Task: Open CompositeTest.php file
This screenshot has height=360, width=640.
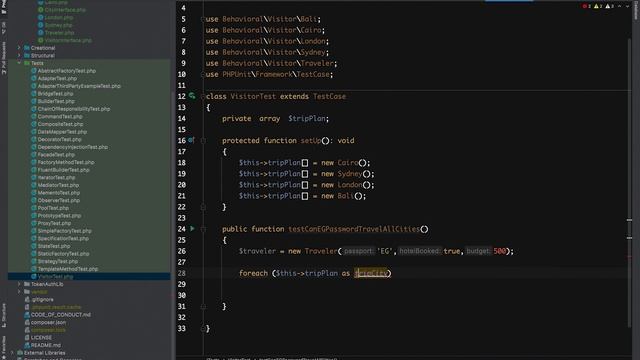Action: coord(60,124)
